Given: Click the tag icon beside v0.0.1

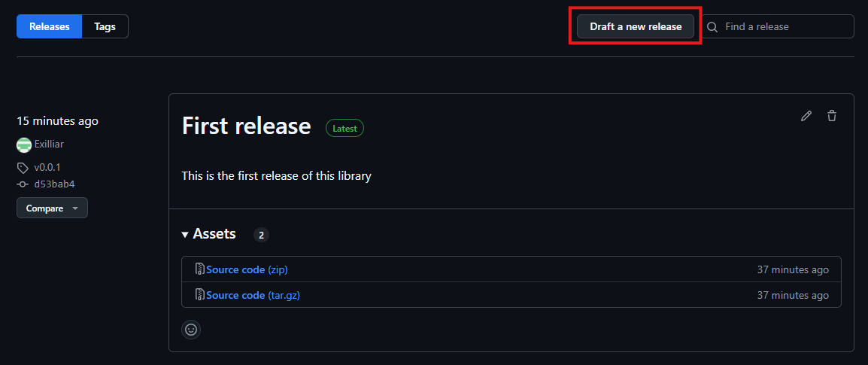Looking at the screenshot, I should coord(23,167).
